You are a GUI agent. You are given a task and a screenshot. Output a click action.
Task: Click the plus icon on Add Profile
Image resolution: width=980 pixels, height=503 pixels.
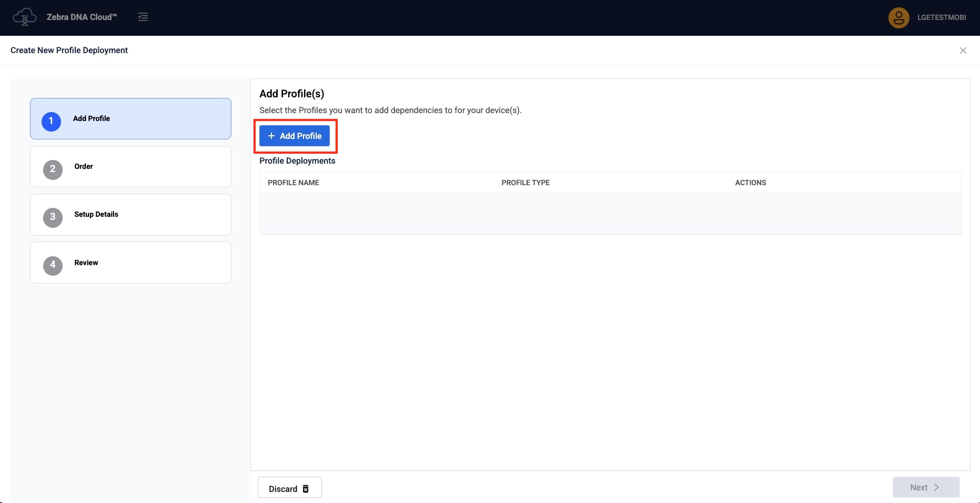[x=271, y=136]
